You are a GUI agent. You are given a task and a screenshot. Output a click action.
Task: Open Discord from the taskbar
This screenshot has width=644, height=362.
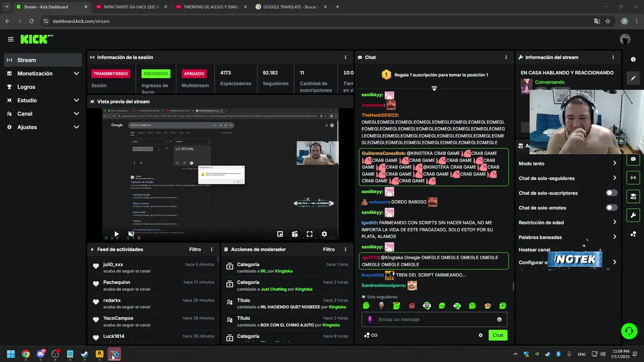pyautogui.click(x=40, y=354)
